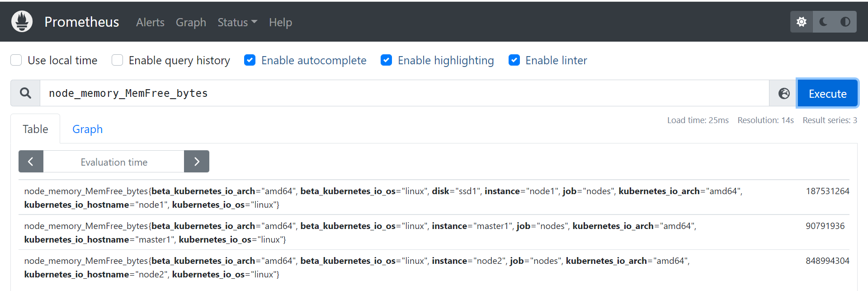This screenshot has height=291, width=868.
Task: Click the Enable highlighting label
Action: point(446,60)
